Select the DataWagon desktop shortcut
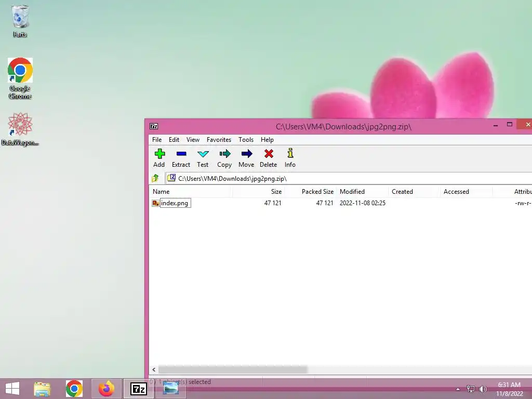Viewport: 532px width, 399px height. (x=20, y=129)
